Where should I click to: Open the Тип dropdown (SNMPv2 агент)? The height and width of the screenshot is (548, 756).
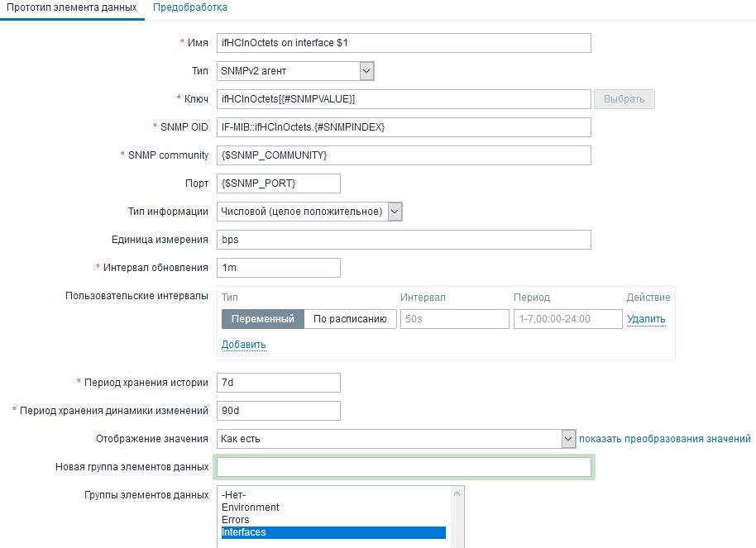point(295,71)
